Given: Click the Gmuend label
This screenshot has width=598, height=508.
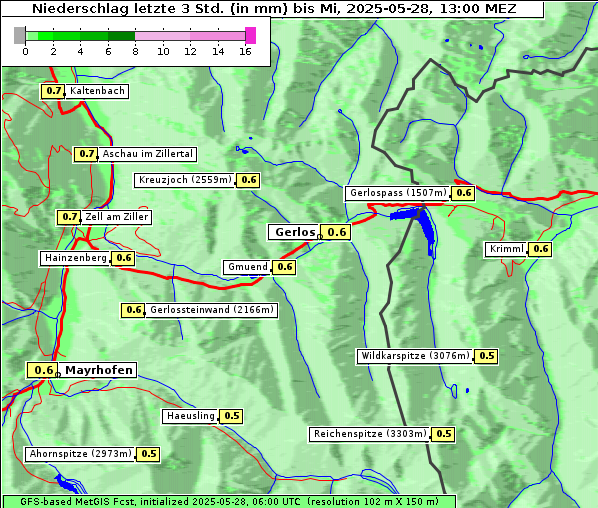Looking at the screenshot, I should tap(247, 267).
